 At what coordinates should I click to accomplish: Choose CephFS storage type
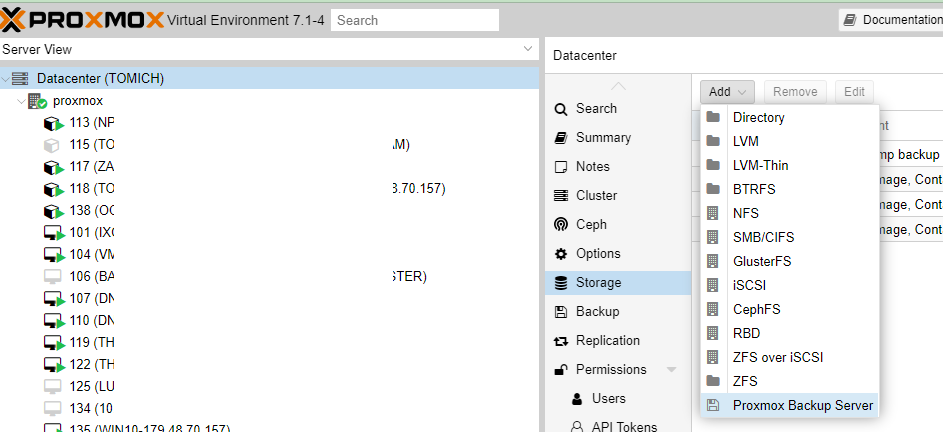pos(789,309)
